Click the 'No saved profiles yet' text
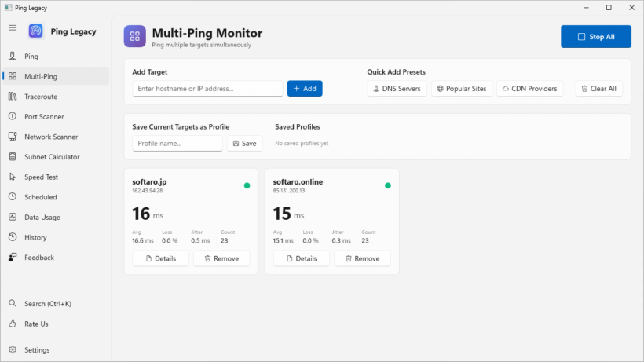Screen dimensions: 644x362 click(x=302, y=144)
